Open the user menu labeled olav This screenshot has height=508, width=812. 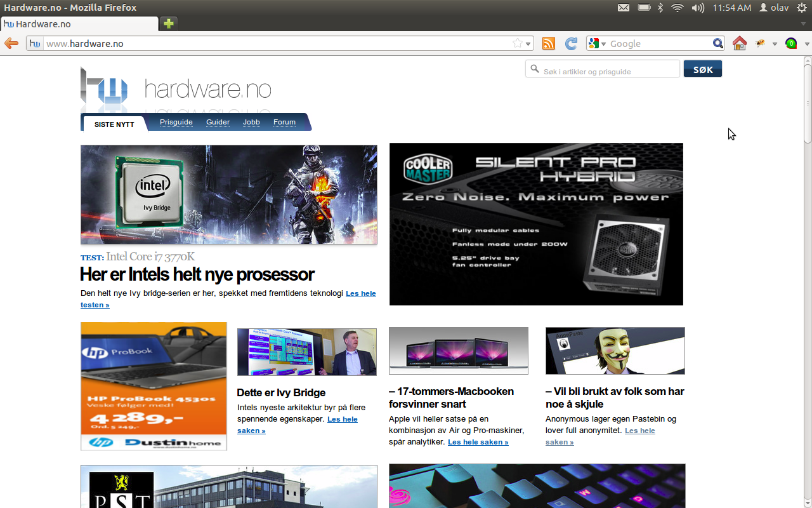(775, 8)
